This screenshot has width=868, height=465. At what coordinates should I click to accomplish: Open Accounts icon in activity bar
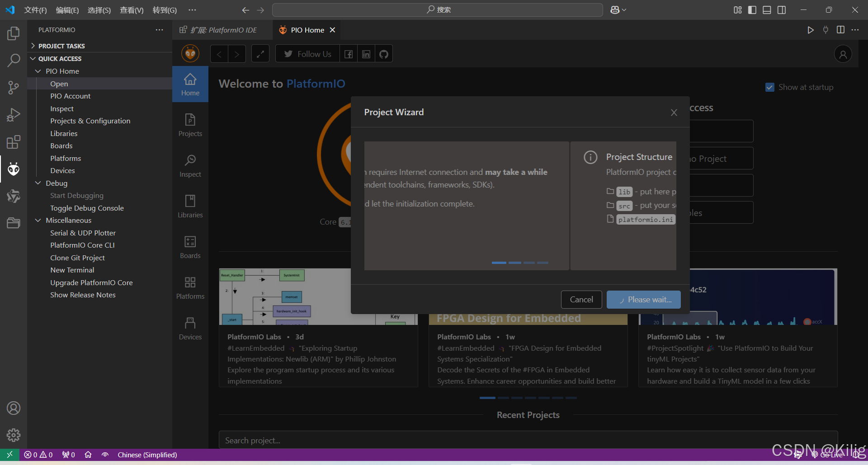point(14,408)
